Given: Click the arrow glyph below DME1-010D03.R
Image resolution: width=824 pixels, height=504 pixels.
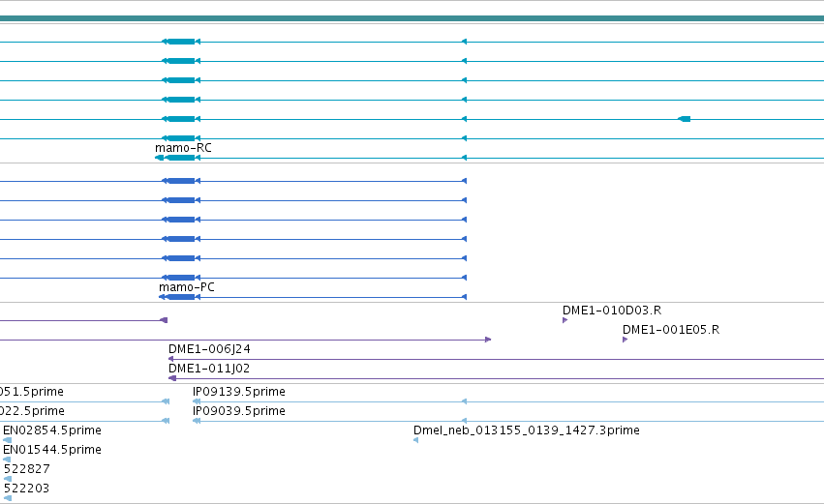Looking at the screenshot, I should point(565,320).
